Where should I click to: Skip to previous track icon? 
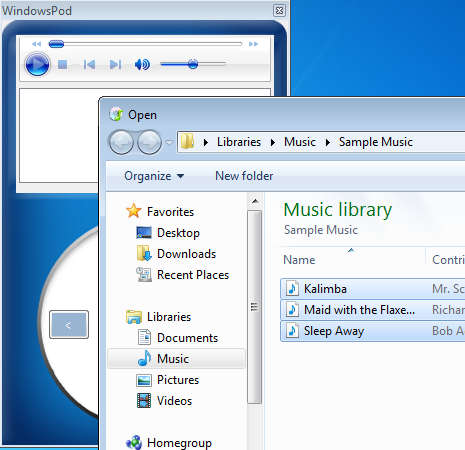click(89, 64)
